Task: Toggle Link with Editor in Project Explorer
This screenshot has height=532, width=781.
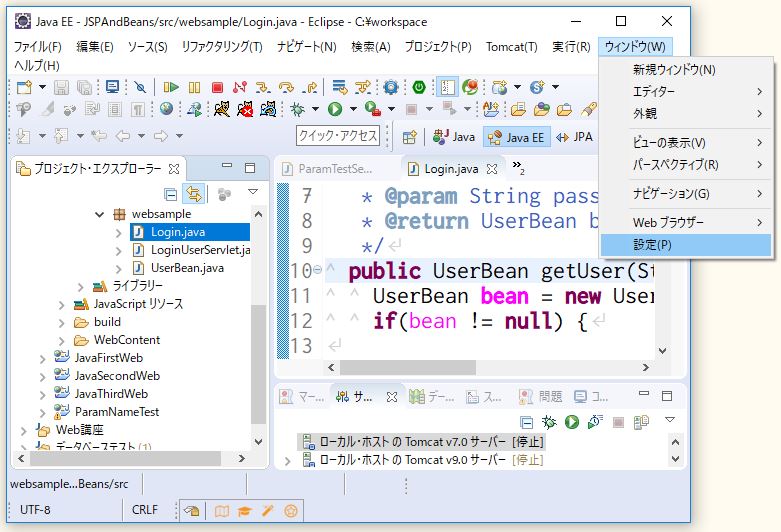Action: point(194,194)
